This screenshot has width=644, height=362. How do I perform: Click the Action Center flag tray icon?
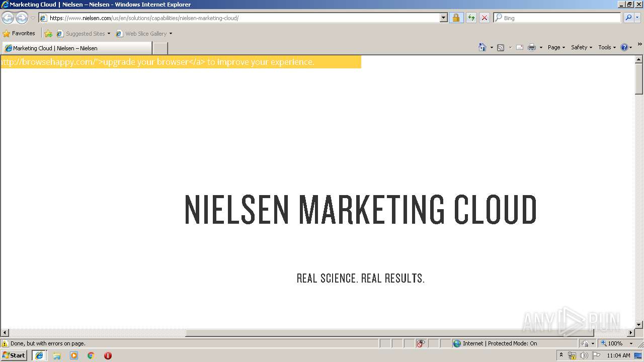[x=596, y=355]
